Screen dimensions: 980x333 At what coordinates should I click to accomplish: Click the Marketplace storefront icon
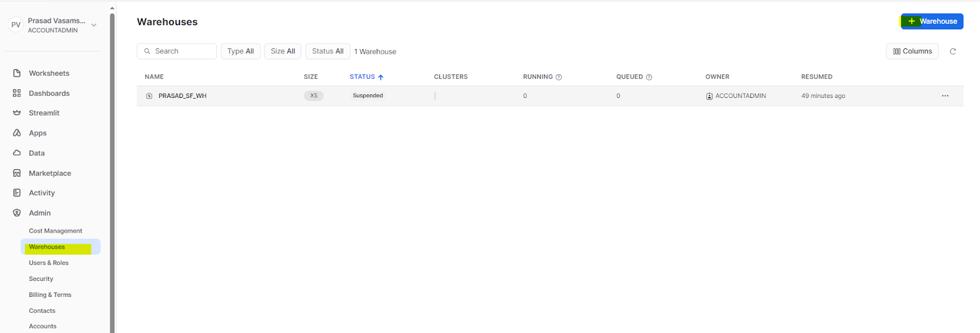click(x=17, y=173)
